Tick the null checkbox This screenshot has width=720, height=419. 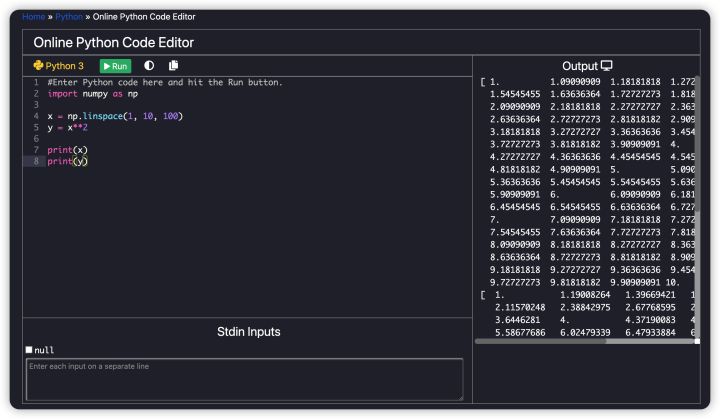(x=29, y=350)
